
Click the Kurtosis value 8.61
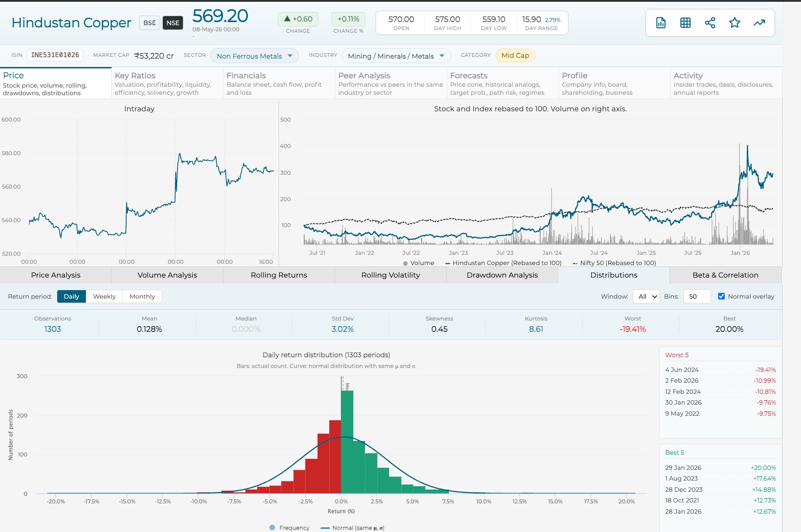[536, 329]
